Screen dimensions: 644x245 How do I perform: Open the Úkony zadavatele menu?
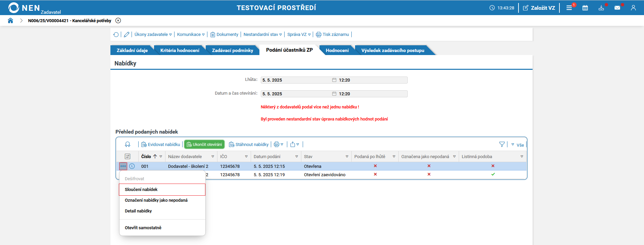(x=153, y=35)
